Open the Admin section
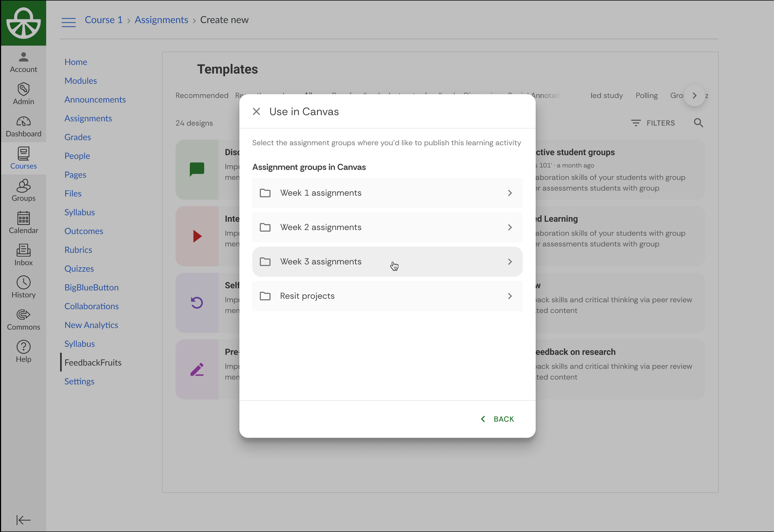This screenshot has width=774, height=532. [x=23, y=94]
